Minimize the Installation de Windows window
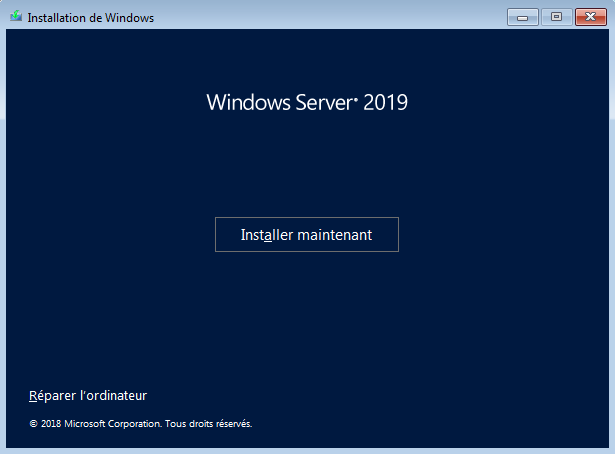 click(x=522, y=17)
